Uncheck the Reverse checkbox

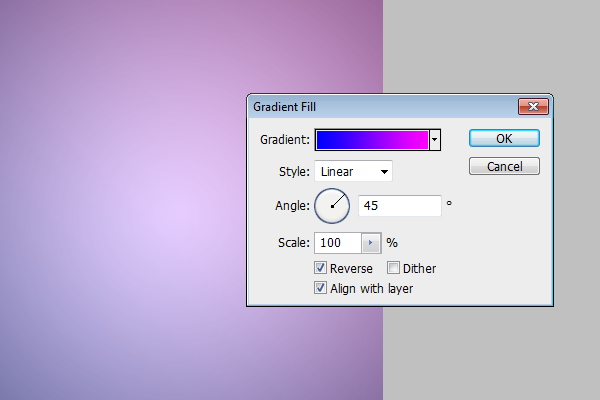coord(320,268)
